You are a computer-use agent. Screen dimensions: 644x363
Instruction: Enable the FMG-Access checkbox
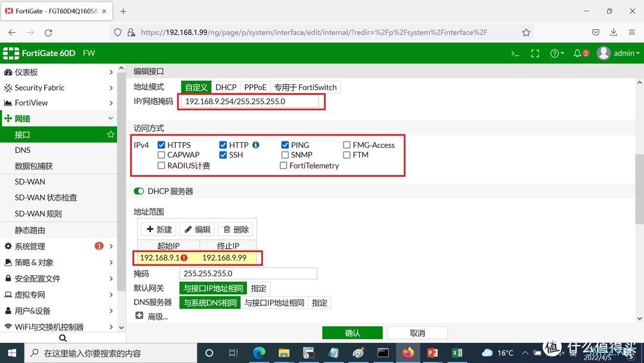(346, 144)
